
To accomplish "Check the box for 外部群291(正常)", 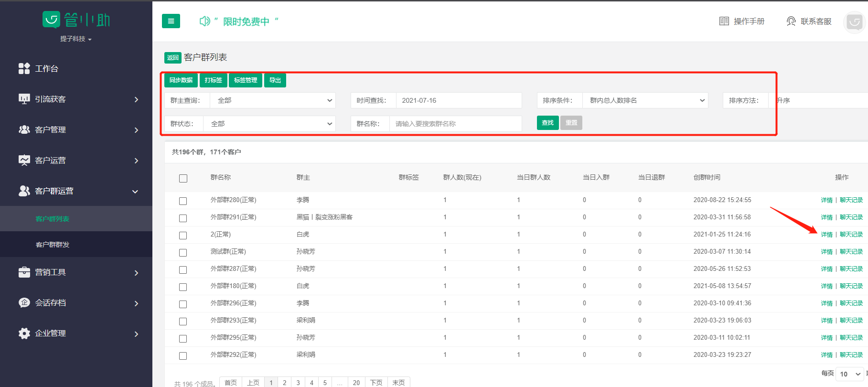I will 183,218.
